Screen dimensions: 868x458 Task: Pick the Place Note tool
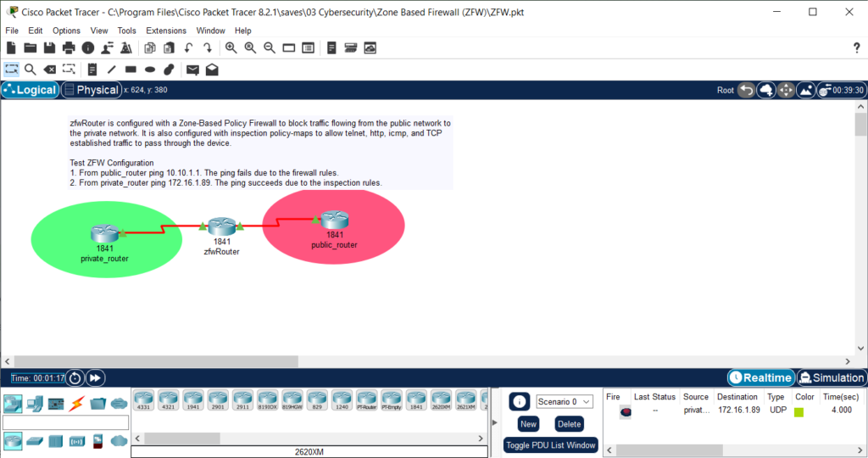92,70
